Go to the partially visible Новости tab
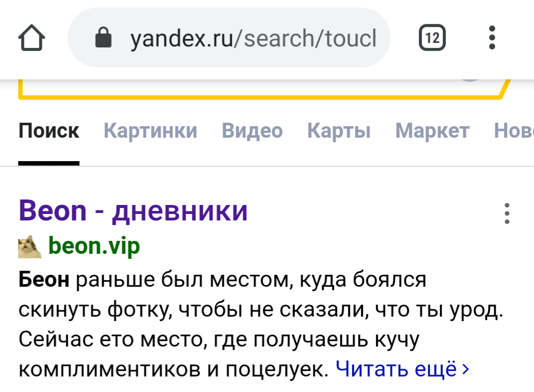The image size is (534, 392). tap(514, 131)
